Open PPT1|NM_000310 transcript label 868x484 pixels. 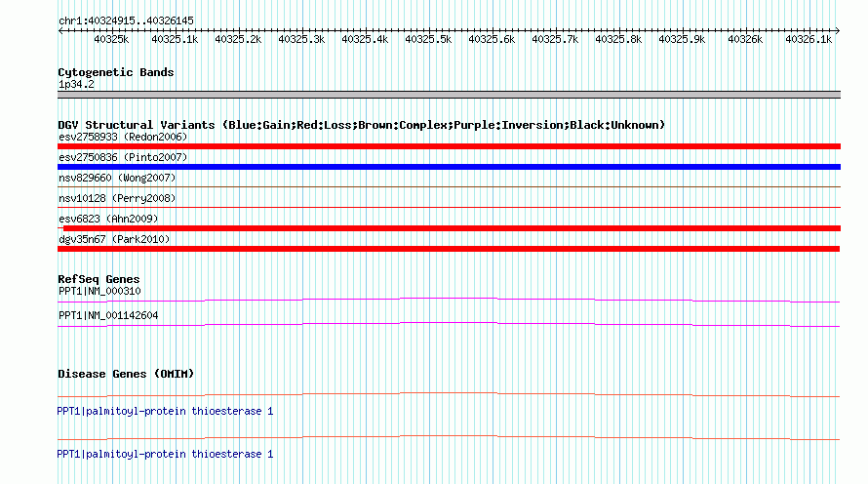(99, 292)
